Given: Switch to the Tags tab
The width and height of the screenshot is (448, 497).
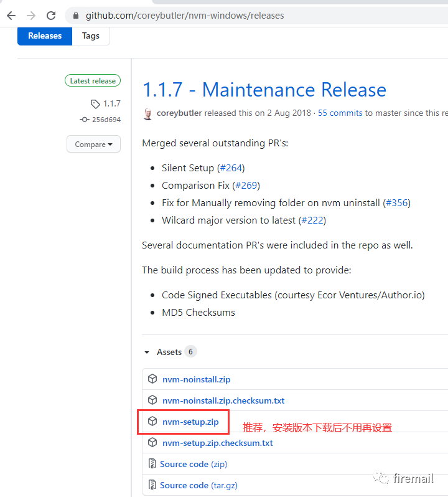Looking at the screenshot, I should point(91,36).
